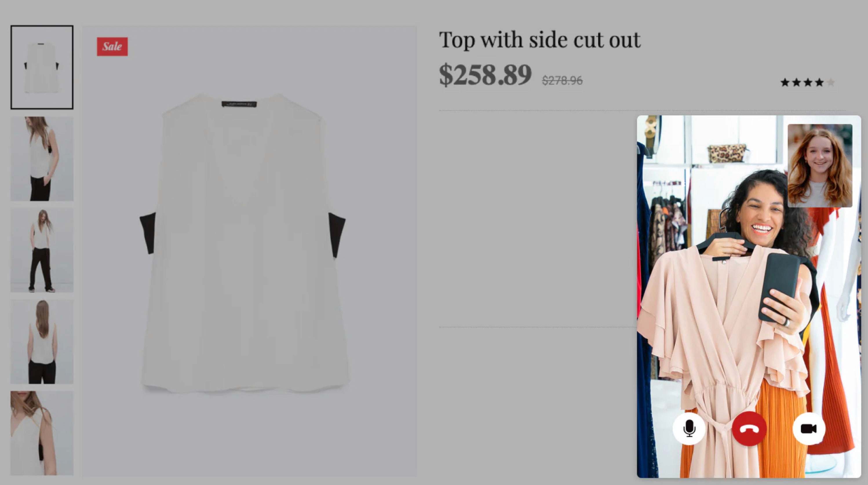Screen dimensions: 868x485
Task: Click the $258.89 sale price
Action: tap(485, 74)
